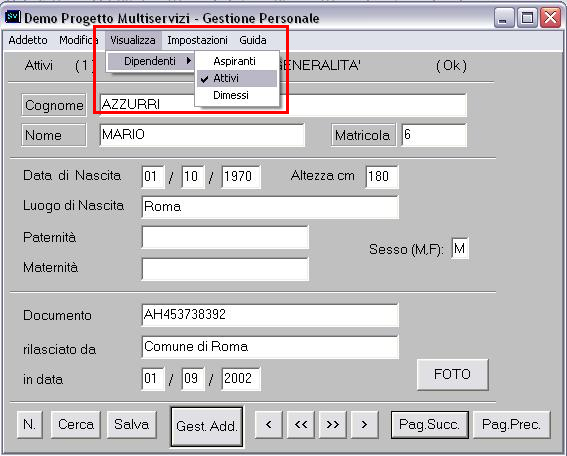Go to next record with > button

pos(364,425)
